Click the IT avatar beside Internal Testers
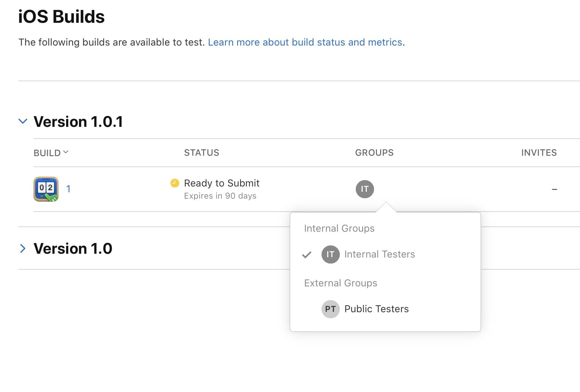 (330, 254)
